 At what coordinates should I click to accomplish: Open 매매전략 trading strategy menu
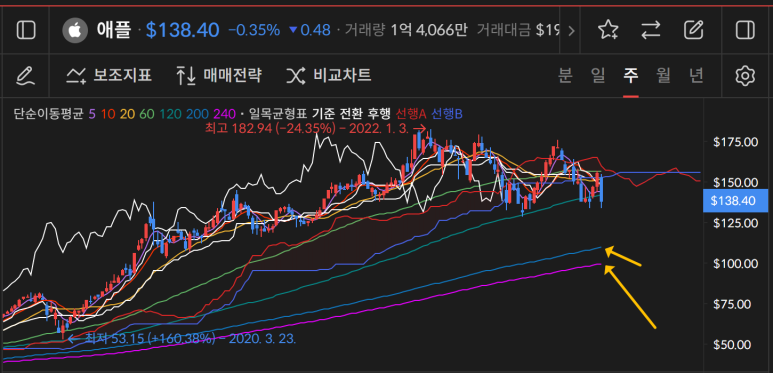point(218,75)
